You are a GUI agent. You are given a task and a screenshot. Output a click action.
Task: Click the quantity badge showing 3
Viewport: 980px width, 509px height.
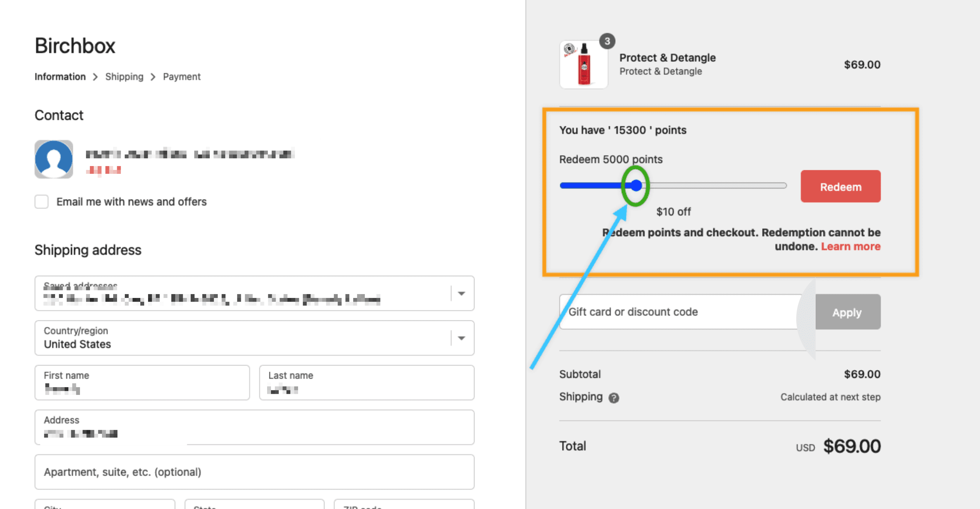[607, 41]
